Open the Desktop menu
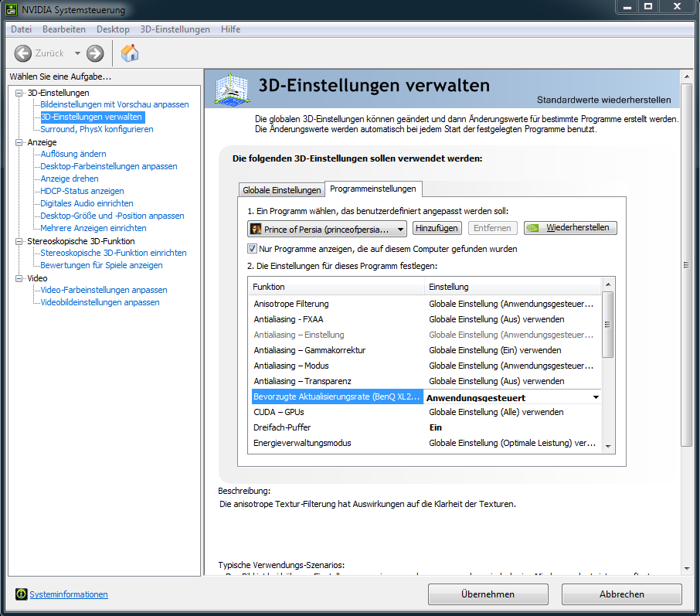 click(x=113, y=29)
